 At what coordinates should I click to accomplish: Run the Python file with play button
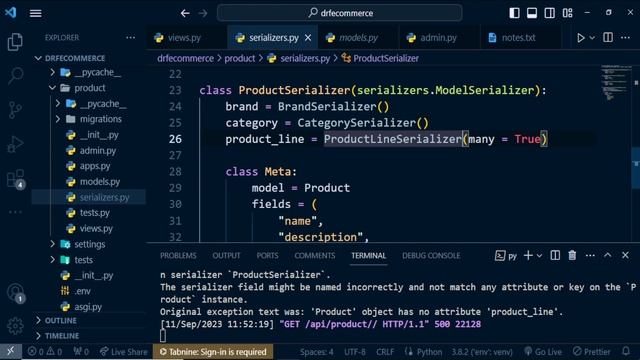tap(580, 38)
